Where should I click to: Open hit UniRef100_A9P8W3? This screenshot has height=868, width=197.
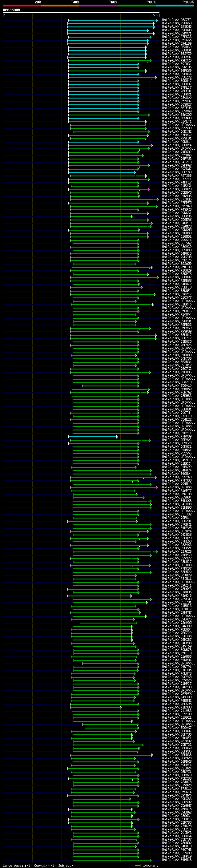click(x=177, y=30)
